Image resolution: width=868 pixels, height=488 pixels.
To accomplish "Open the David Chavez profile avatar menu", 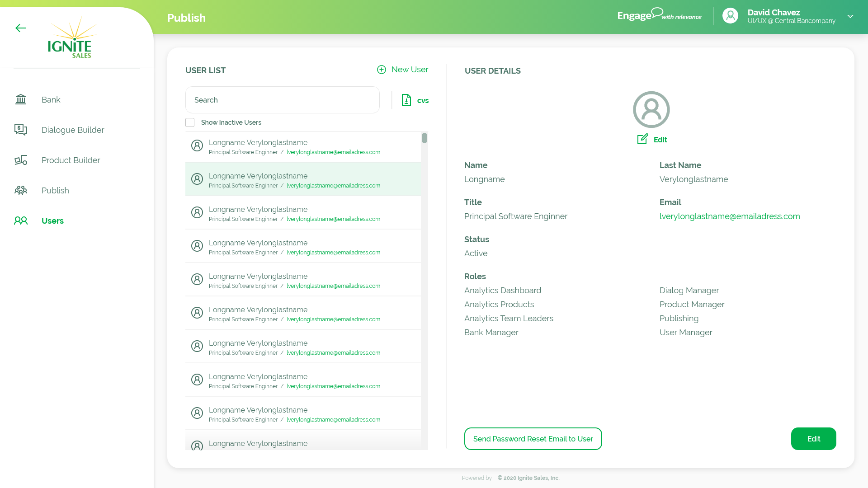I will pos(730,16).
